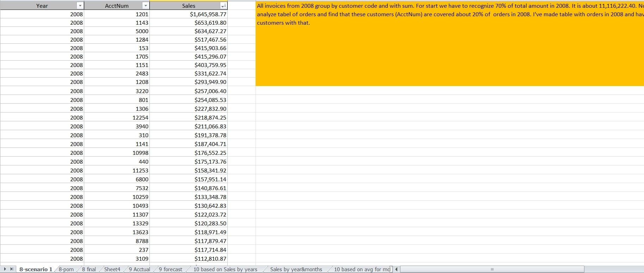This screenshot has width=644, height=273.
Task: Click the last sheet navigation arrow
Action: point(12,269)
